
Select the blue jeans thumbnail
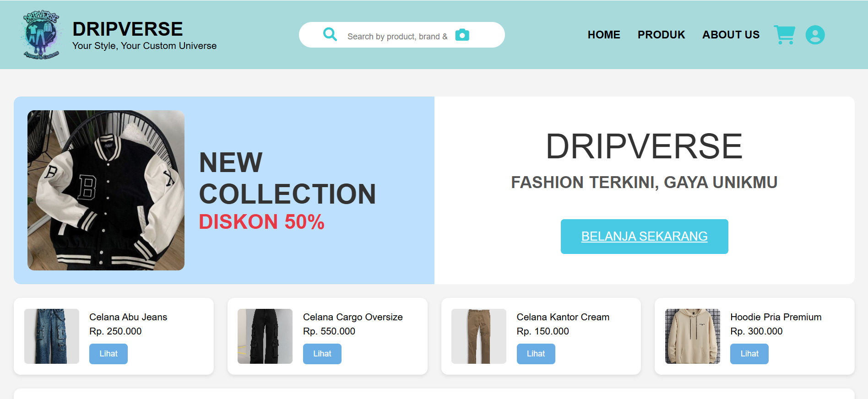(52, 336)
